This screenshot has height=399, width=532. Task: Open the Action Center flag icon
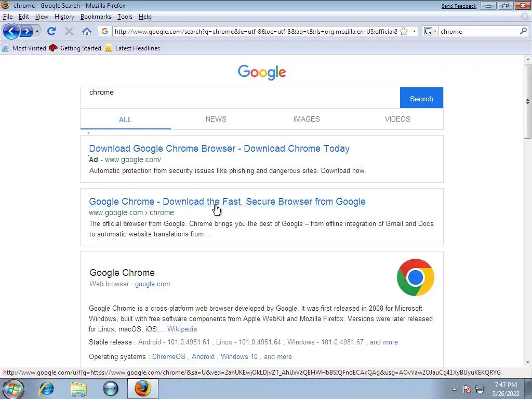point(467,389)
